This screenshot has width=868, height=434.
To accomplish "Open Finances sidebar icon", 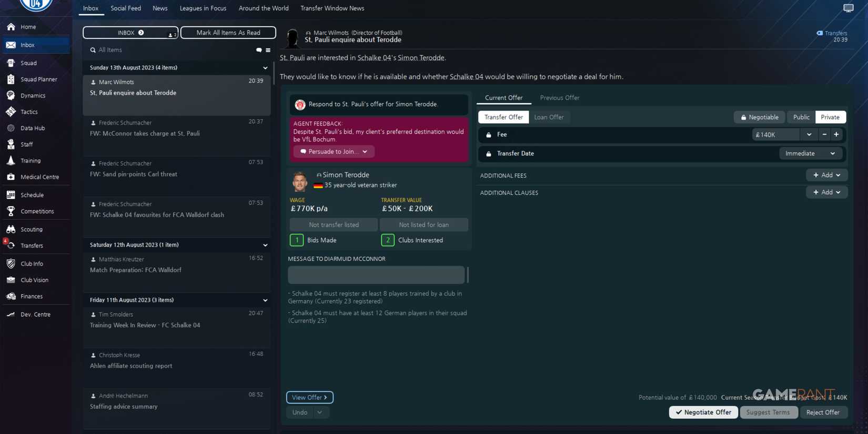I will (x=11, y=296).
